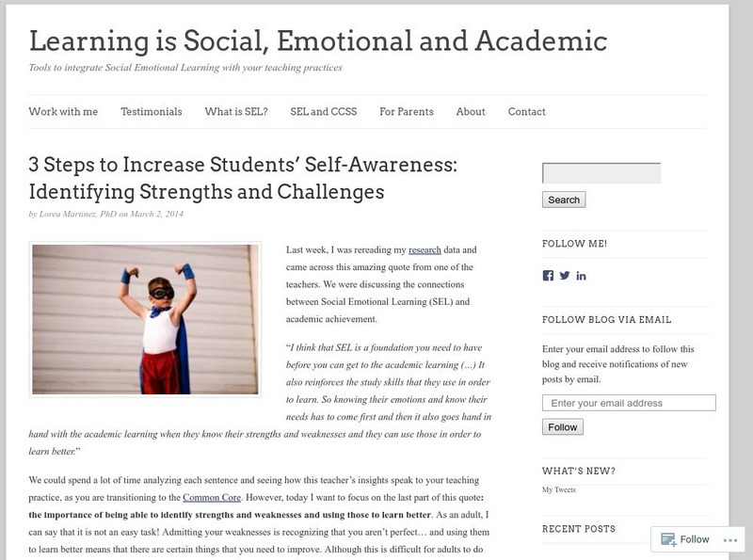Image resolution: width=753 pixels, height=560 pixels.
Task: Focus the sidebar search text box
Action: [x=601, y=173]
